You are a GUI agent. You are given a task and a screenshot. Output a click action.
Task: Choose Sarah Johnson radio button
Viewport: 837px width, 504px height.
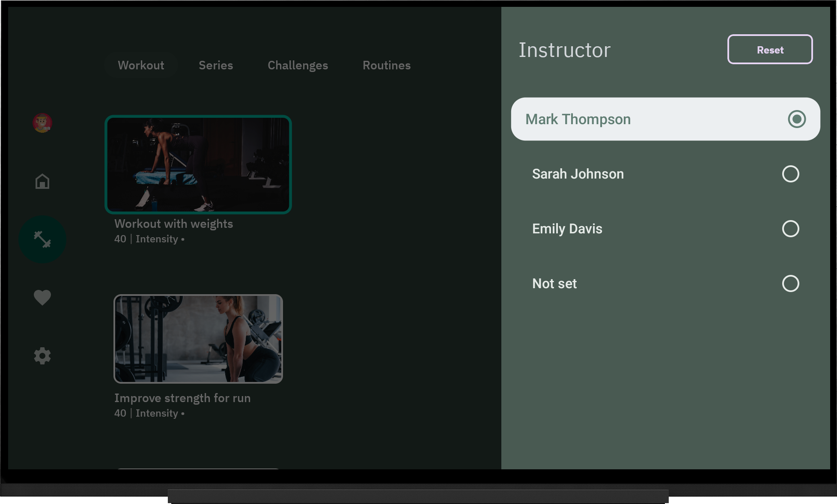click(790, 174)
